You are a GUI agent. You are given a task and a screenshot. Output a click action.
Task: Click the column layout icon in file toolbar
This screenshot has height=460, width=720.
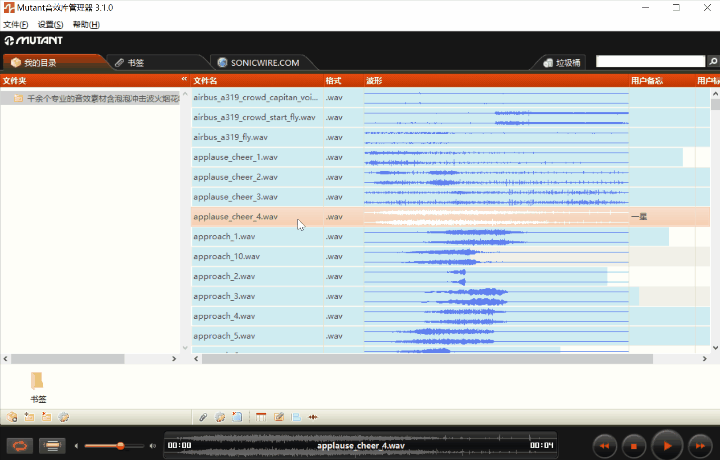coord(262,417)
